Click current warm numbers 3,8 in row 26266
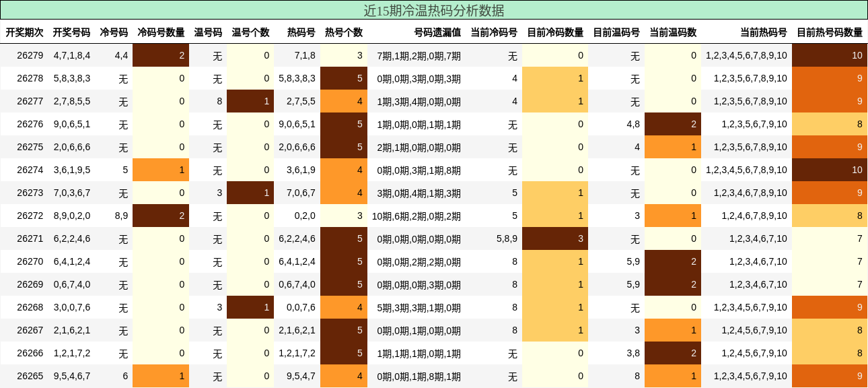The width and height of the screenshot is (868, 388). tap(633, 353)
